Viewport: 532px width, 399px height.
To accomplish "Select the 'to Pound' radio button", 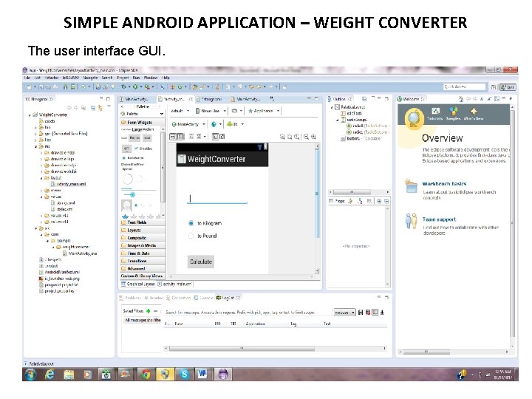I will (191, 236).
